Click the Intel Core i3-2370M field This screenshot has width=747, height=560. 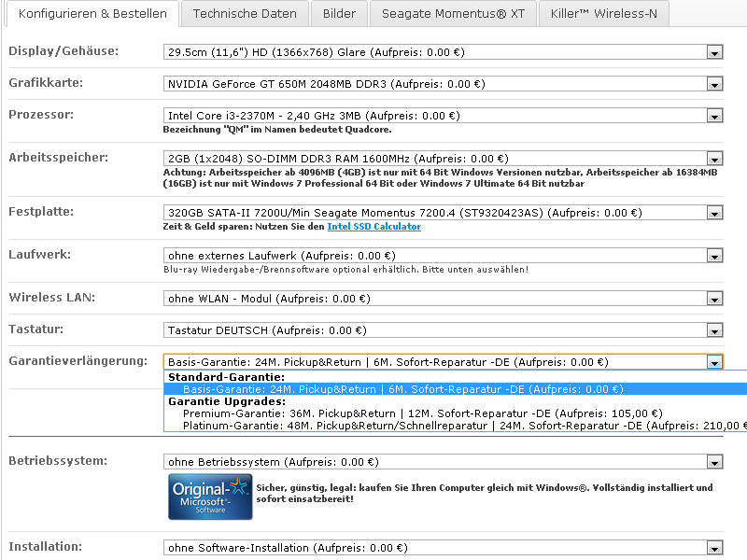pyautogui.click(x=443, y=116)
